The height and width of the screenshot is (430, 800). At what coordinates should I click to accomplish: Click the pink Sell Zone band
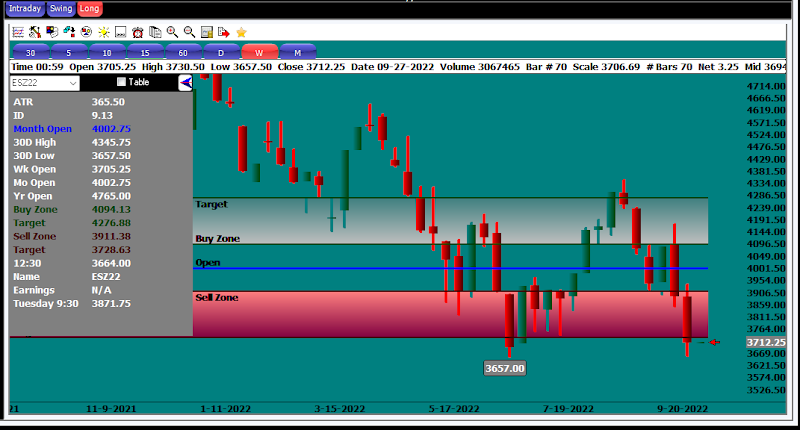click(x=450, y=315)
